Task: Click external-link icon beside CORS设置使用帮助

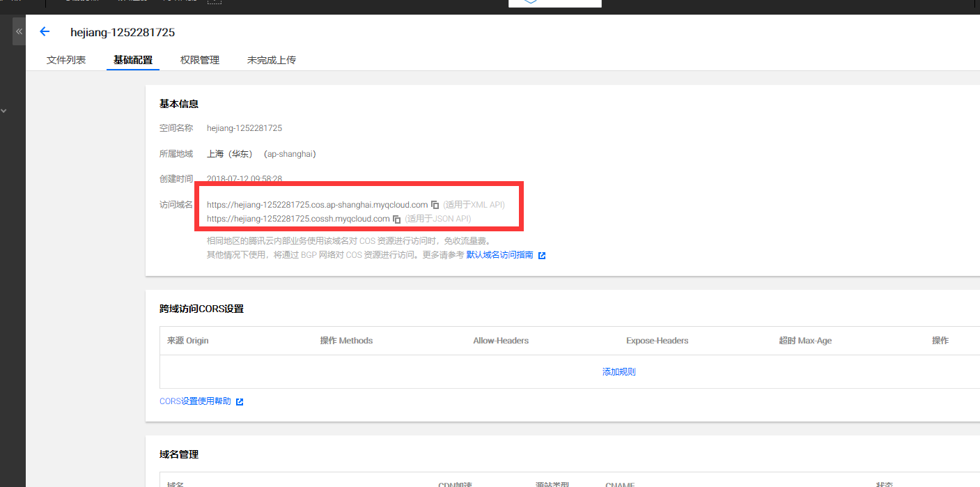Action: point(240,402)
